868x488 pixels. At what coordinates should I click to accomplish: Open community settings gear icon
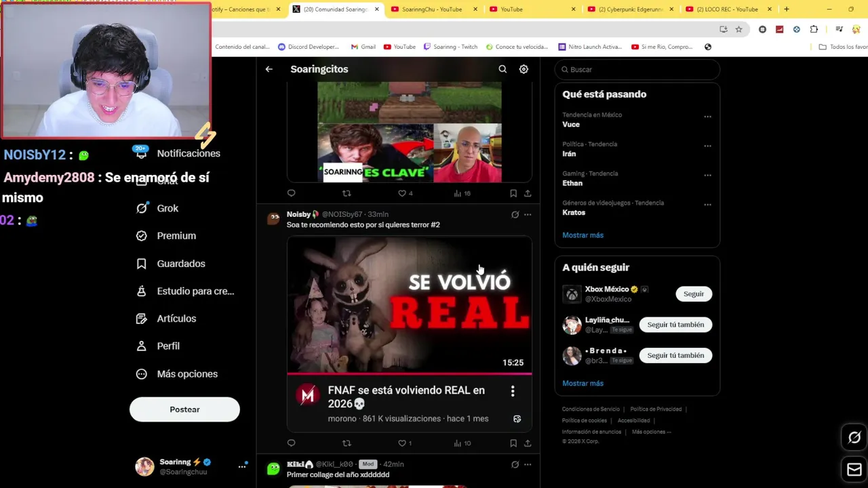tap(524, 69)
